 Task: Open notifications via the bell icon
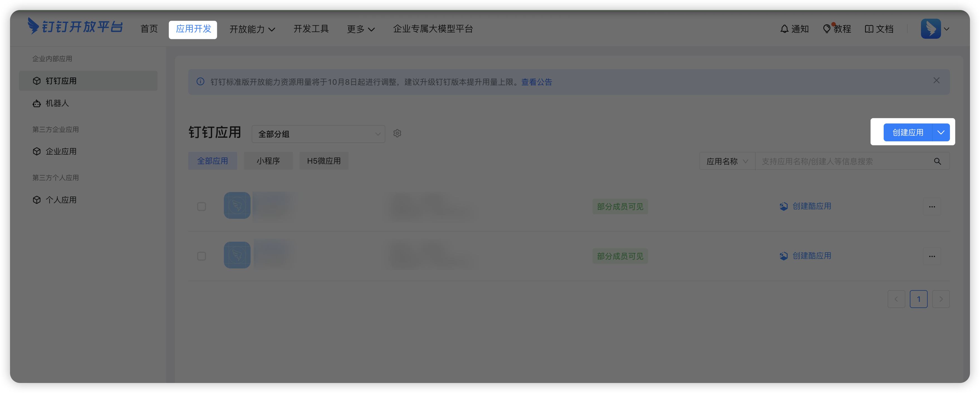click(784, 29)
